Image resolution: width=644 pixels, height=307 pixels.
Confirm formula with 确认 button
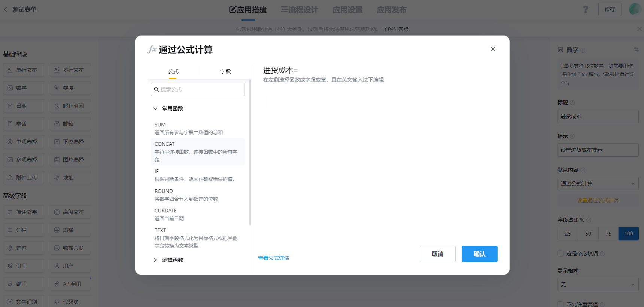(x=480, y=254)
